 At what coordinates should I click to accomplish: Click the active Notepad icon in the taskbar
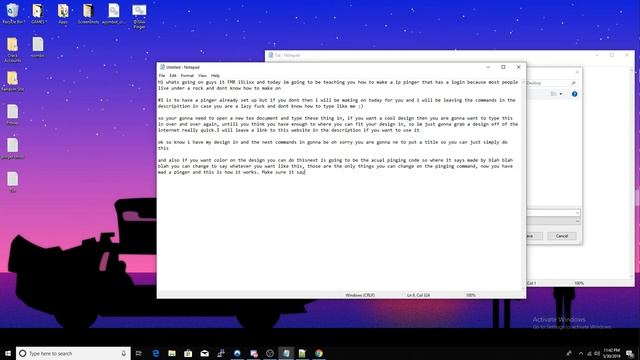point(286,353)
